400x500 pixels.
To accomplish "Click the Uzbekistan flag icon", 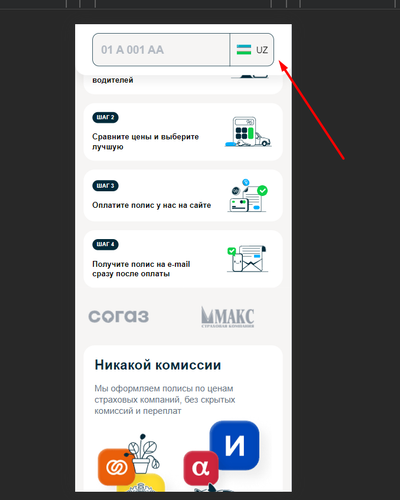I will [x=244, y=50].
